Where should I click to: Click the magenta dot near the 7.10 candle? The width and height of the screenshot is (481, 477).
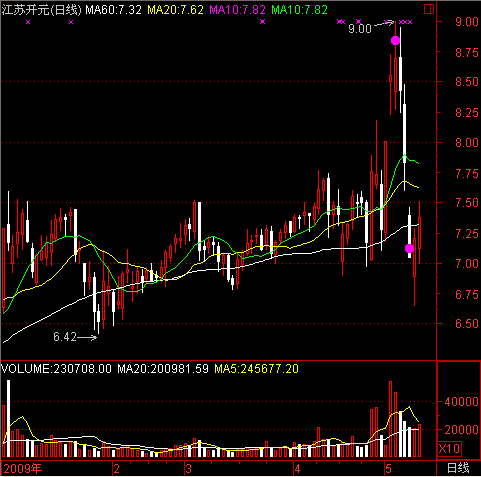tap(409, 248)
